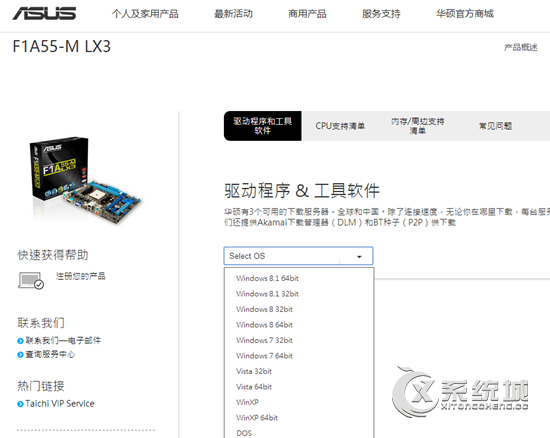The height and width of the screenshot is (438, 550).
Task: Switch to the 常见问题 tab
Action: (495, 126)
